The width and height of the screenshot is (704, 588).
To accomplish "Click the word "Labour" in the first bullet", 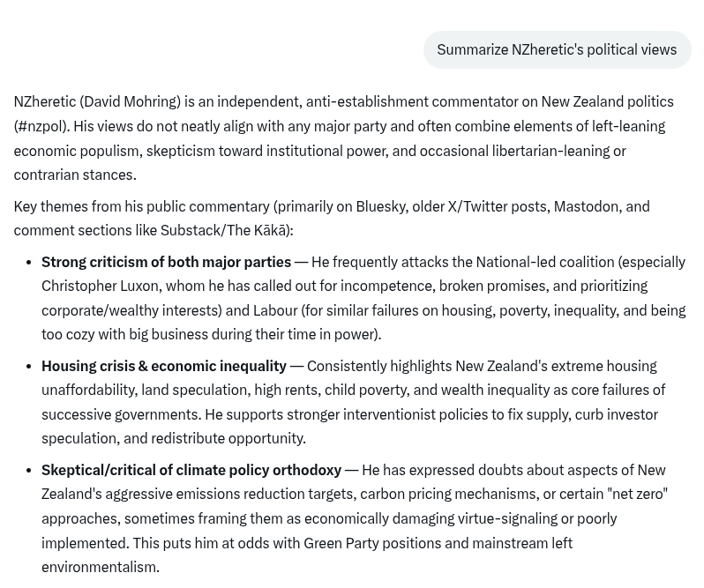I will pyautogui.click(x=275, y=310).
